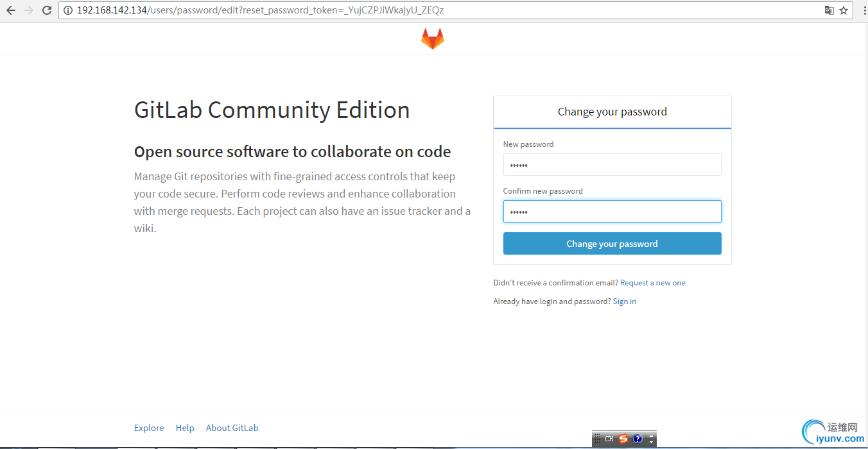Image resolution: width=868 pixels, height=449 pixels.
Task: Select the Change your password tab header
Action: click(612, 112)
